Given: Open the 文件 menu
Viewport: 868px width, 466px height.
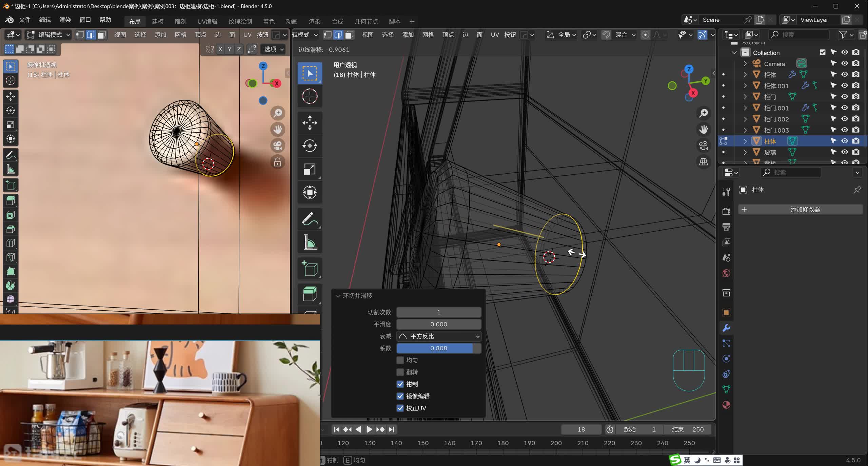Looking at the screenshot, I should pos(25,20).
